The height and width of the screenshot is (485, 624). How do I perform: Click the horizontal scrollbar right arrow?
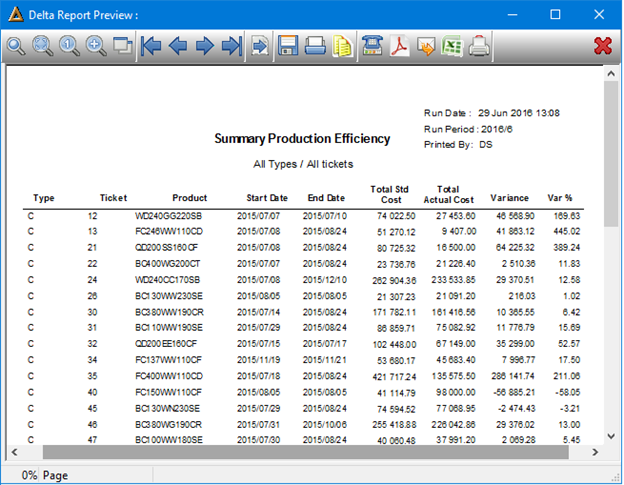(x=595, y=452)
